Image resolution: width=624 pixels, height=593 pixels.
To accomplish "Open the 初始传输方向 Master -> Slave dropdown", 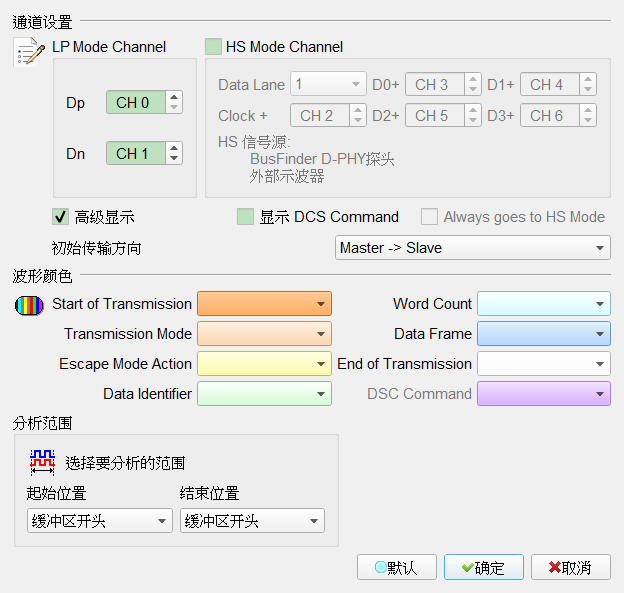I will coord(473,248).
